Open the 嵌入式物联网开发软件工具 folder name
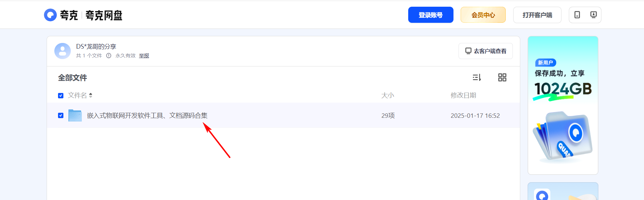 tap(147, 115)
